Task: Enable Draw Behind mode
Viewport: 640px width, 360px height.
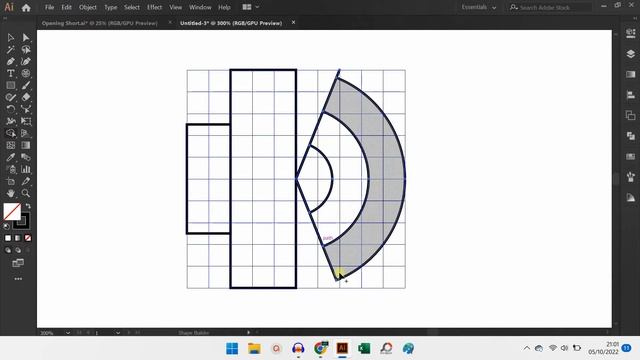Action: pyautogui.click(x=18, y=250)
